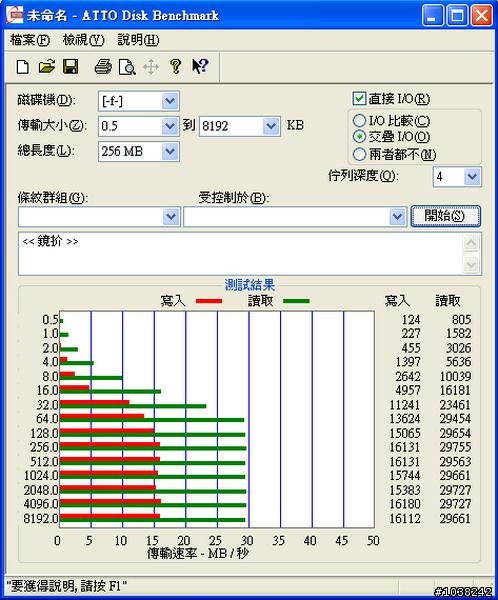
Task: Select the 兩者都不 radio button
Action: (359, 154)
